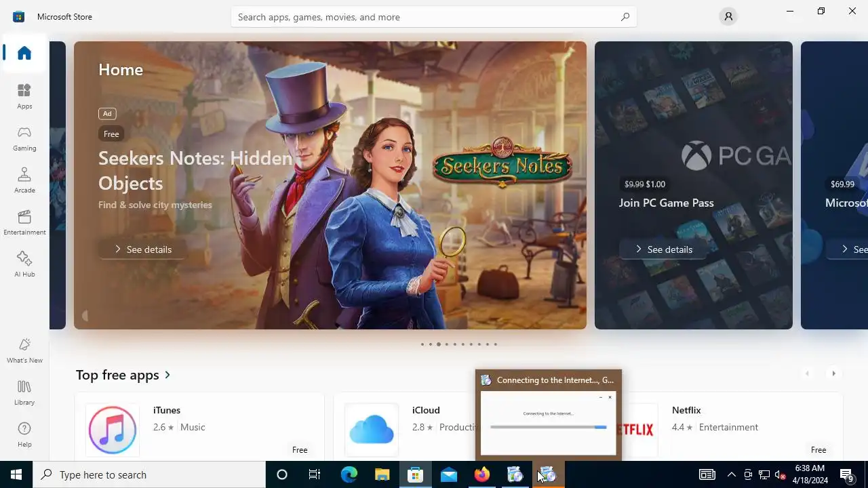
Task: Open File Explorer from taskbar
Action: pyautogui.click(x=382, y=474)
